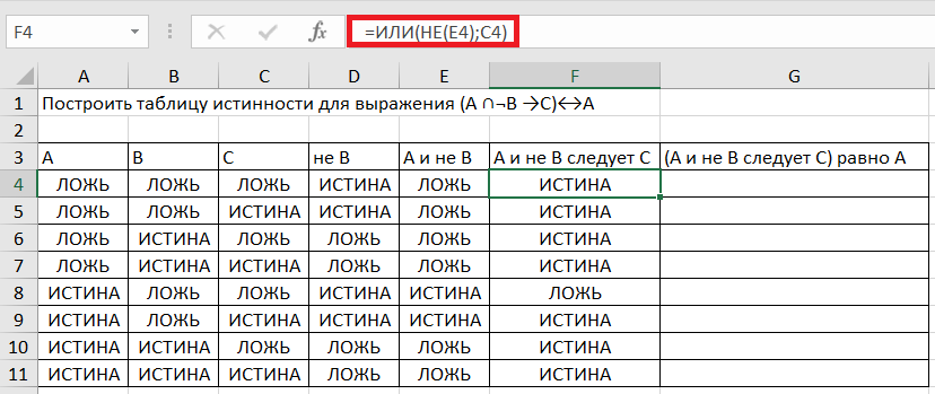Select column C header
Viewport: 936px width, 394px height.
264,76
